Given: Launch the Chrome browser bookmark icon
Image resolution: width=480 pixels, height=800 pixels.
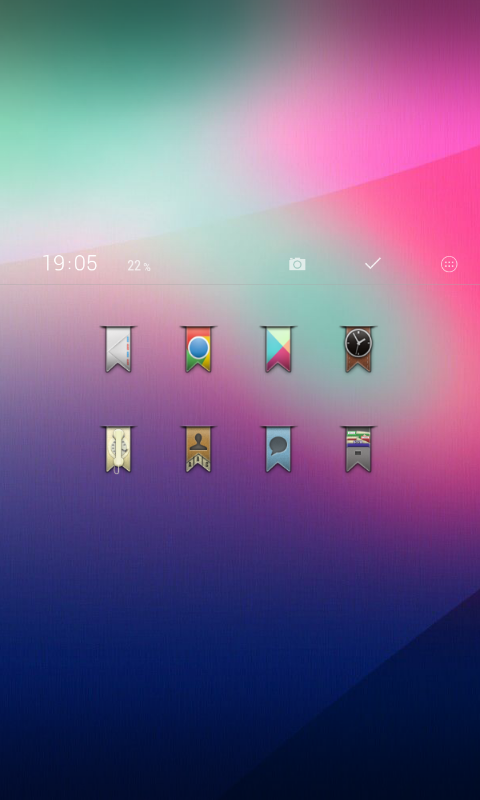Looking at the screenshot, I should pos(198,349).
